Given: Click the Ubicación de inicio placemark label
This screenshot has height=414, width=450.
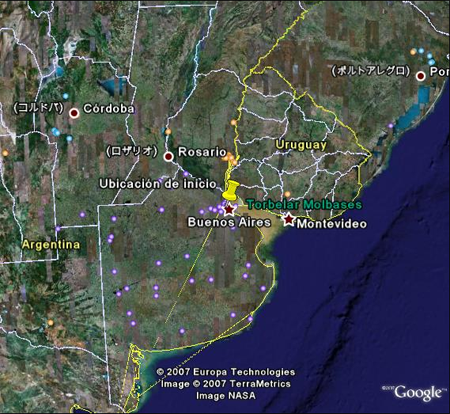Looking at the screenshot, I should [158, 184].
